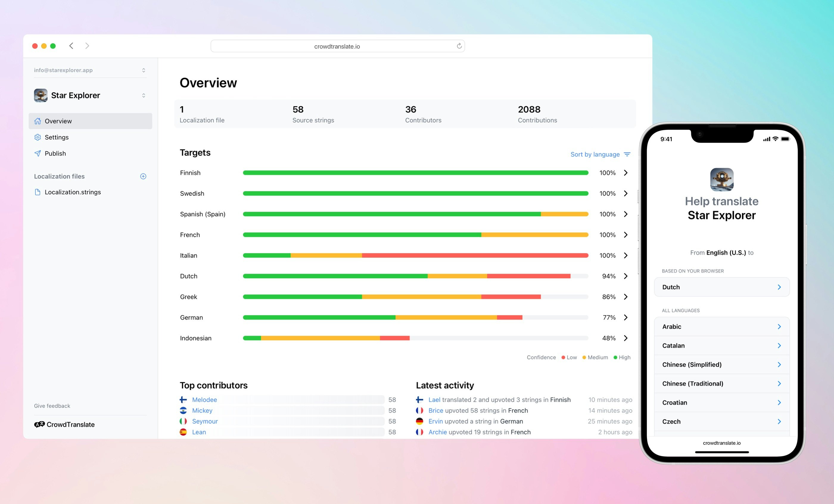The width and height of the screenshot is (834, 504).
Task: Go back with browser back arrow
Action: (x=71, y=46)
